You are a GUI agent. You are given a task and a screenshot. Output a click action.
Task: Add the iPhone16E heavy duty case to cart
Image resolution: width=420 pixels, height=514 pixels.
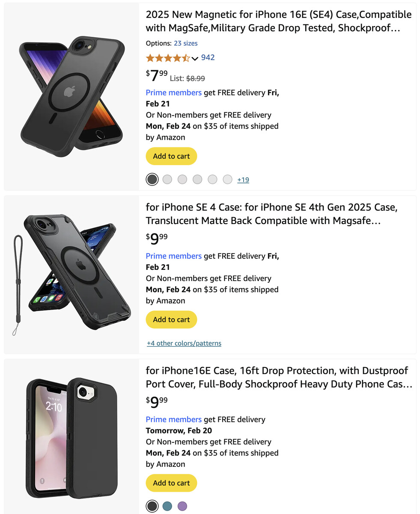click(x=171, y=483)
